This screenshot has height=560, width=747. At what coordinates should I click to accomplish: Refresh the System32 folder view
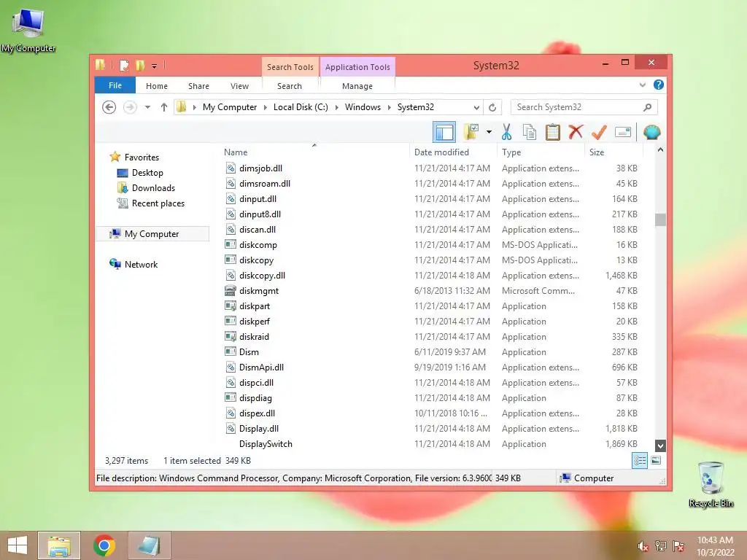(x=492, y=107)
